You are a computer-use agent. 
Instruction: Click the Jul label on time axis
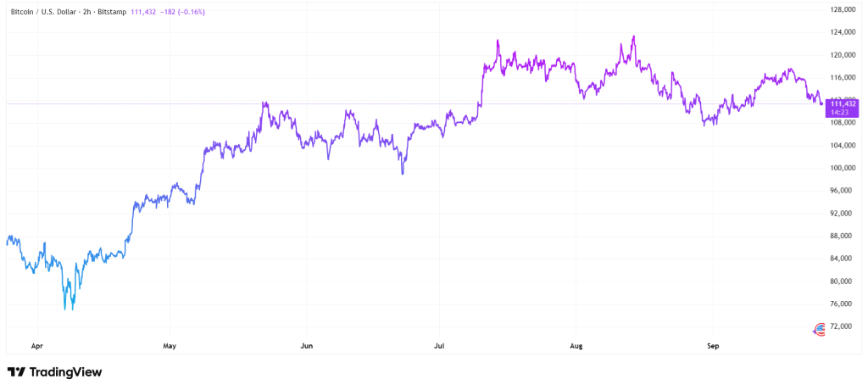coord(439,346)
